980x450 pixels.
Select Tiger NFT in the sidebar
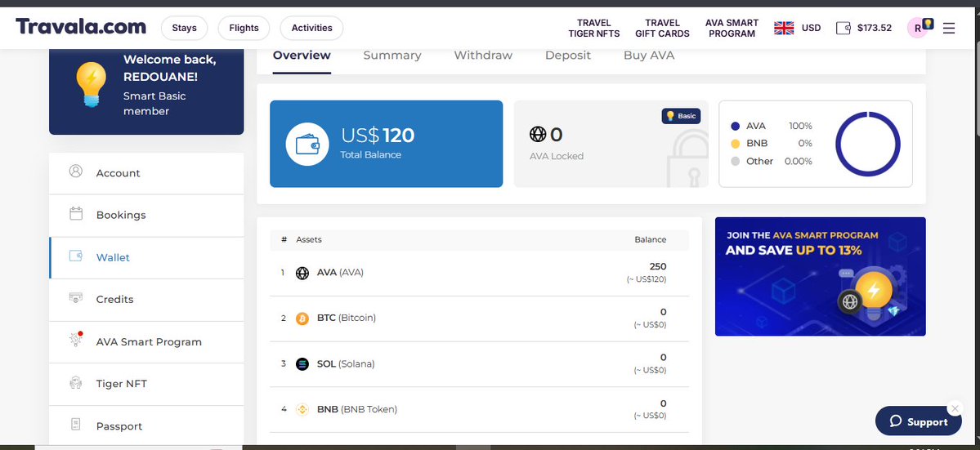click(146, 384)
